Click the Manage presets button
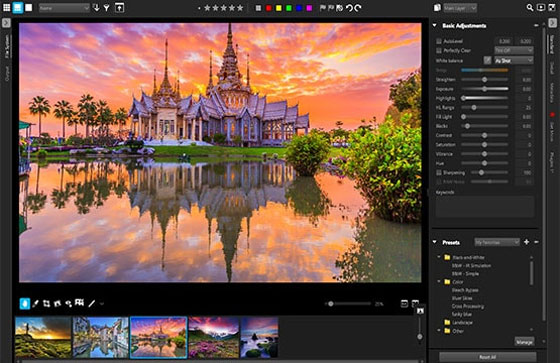560x363 pixels. (524, 342)
